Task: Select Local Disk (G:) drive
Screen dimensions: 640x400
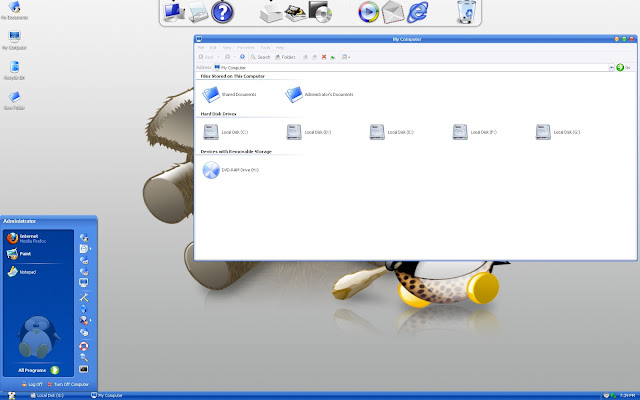Action: click(x=558, y=132)
